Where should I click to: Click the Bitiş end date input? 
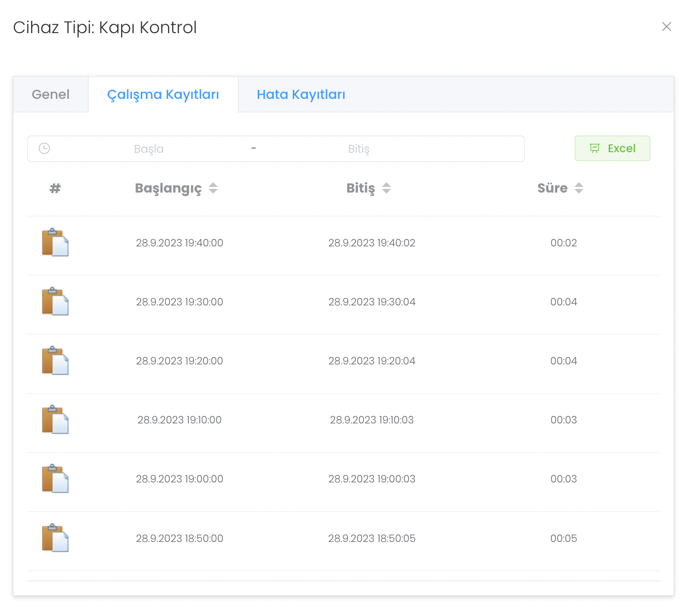[359, 149]
